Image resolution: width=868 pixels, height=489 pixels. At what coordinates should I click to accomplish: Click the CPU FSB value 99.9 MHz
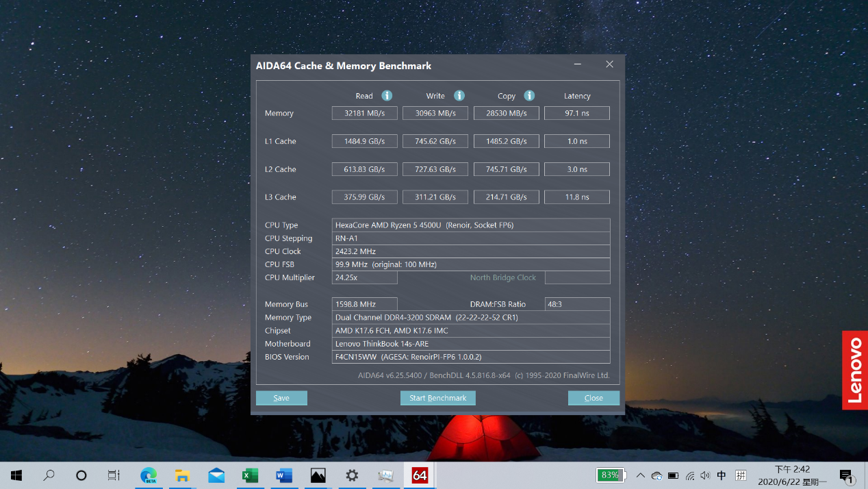(471, 264)
